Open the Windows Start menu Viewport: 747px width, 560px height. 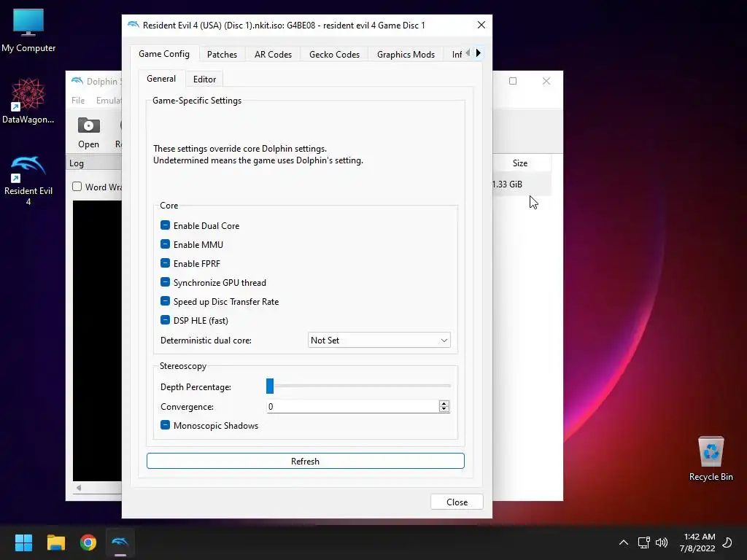23,542
